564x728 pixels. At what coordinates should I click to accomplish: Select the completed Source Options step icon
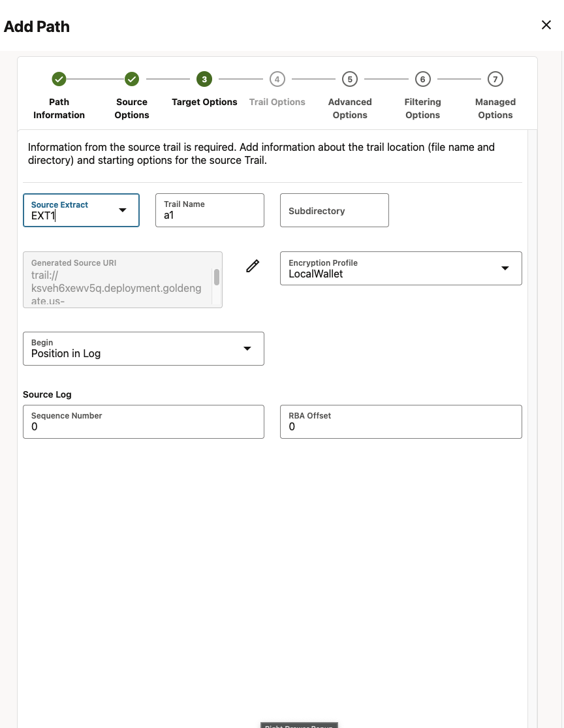point(131,78)
